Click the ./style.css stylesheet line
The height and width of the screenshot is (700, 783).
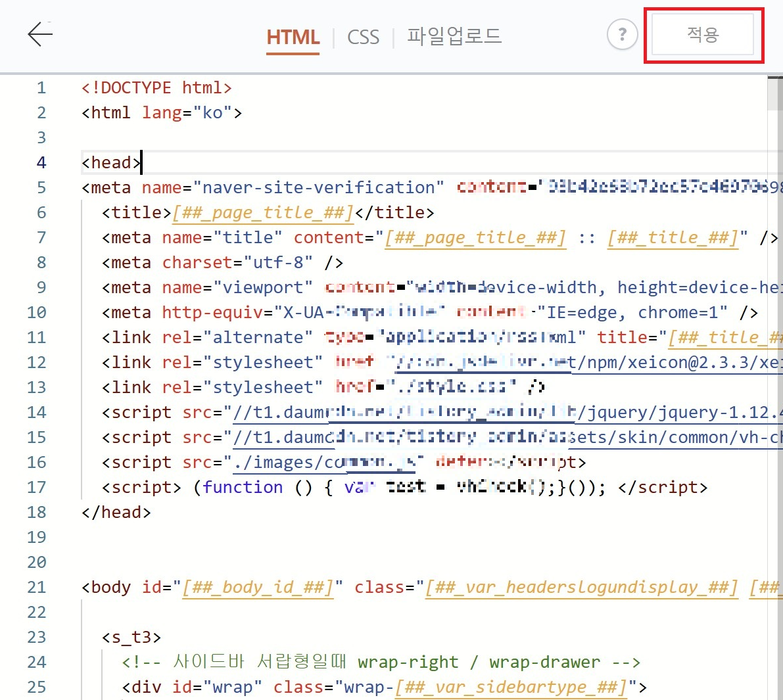323,387
